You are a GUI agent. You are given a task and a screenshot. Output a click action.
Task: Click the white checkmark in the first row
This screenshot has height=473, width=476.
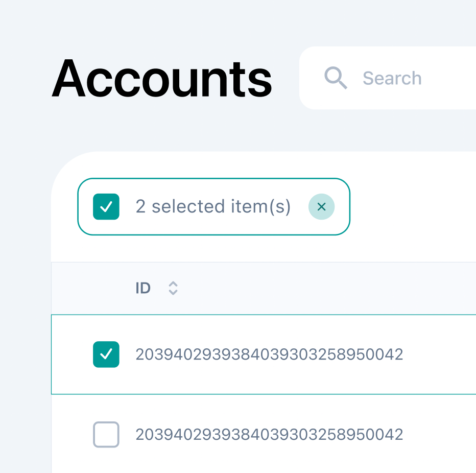(x=106, y=354)
